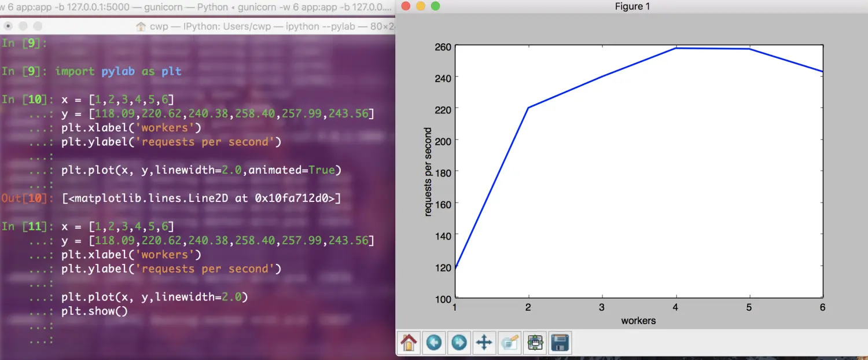This screenshot has height=360, width=868.
Task: Click the 'workers' x-axis label
Action: (x=638, y=320)
